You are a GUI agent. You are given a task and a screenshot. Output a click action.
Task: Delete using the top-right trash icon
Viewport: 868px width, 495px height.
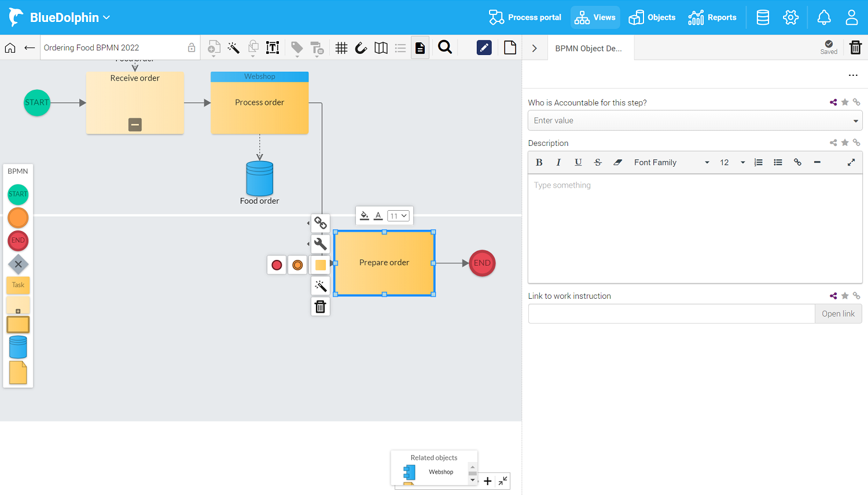(x=855, y=47)
